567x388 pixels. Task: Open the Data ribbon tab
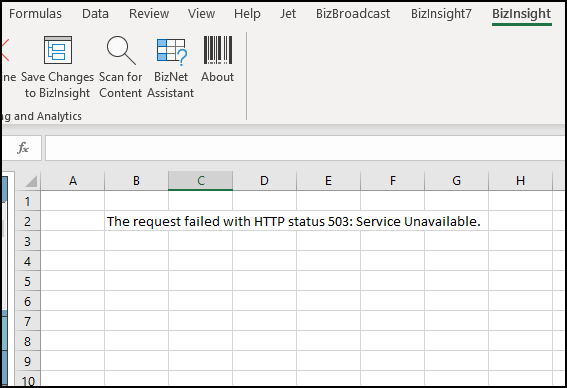point(95,14)
